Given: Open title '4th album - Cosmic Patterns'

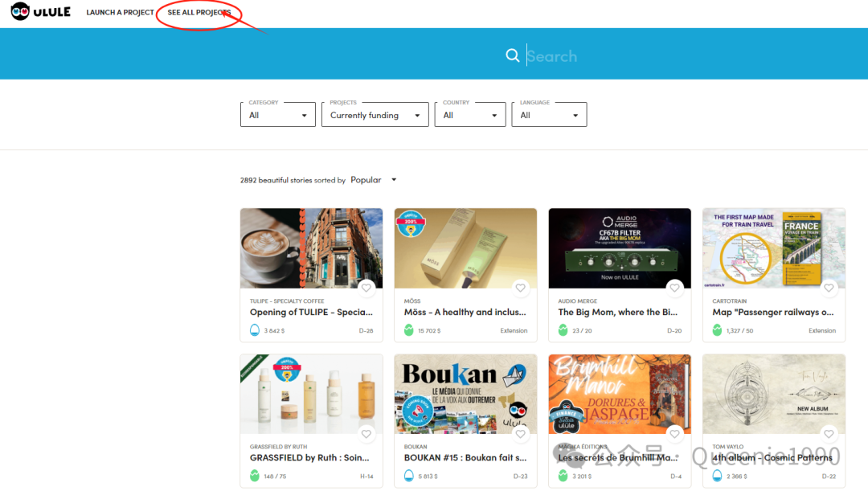Looking at the screenshot, I should point(772,458).
